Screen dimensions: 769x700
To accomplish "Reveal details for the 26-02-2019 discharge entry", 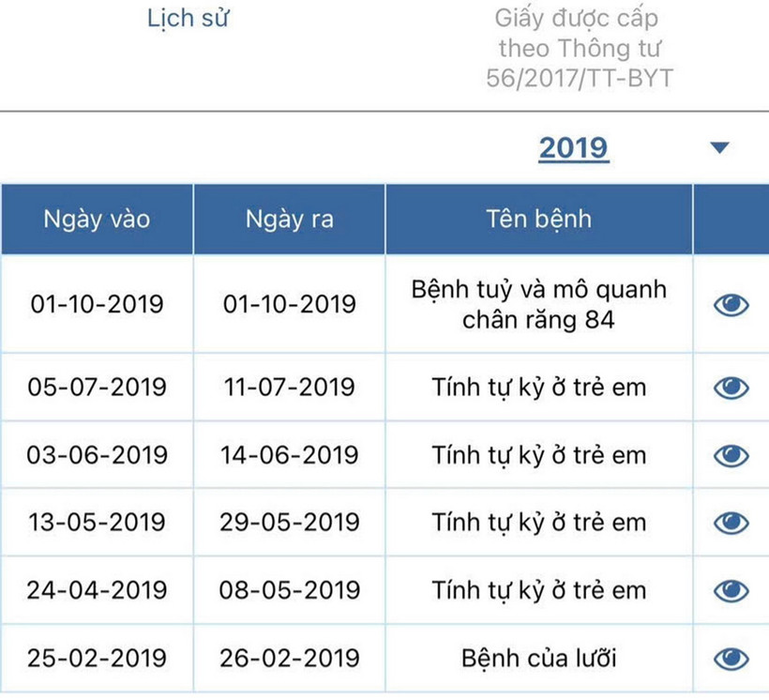I will point(731,658).
